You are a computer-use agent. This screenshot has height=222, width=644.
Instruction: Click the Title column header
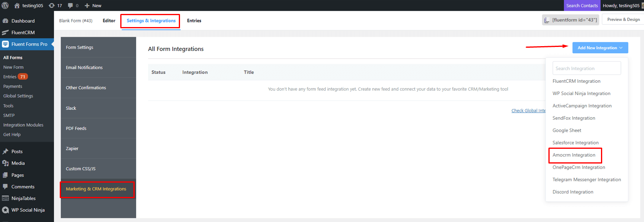tap(249, 72)
